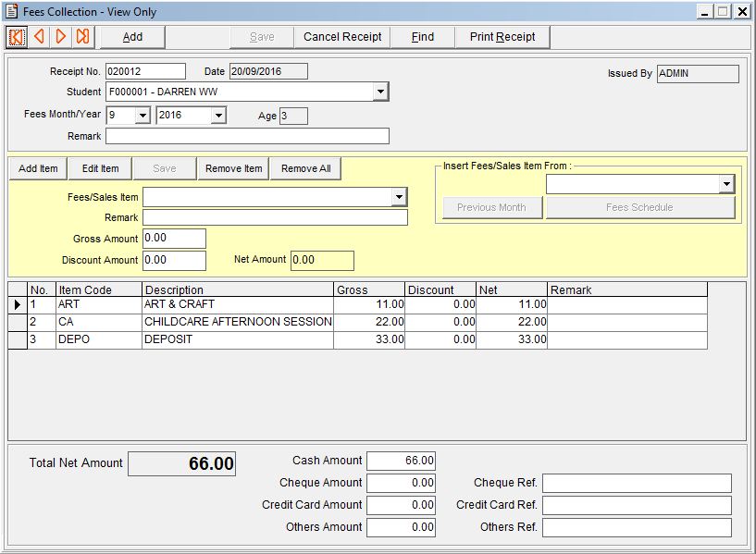Image resolution: width=756 pixels, height=554 pixels.
Task: Close the Fees Collection window
Action: (742, 12)
